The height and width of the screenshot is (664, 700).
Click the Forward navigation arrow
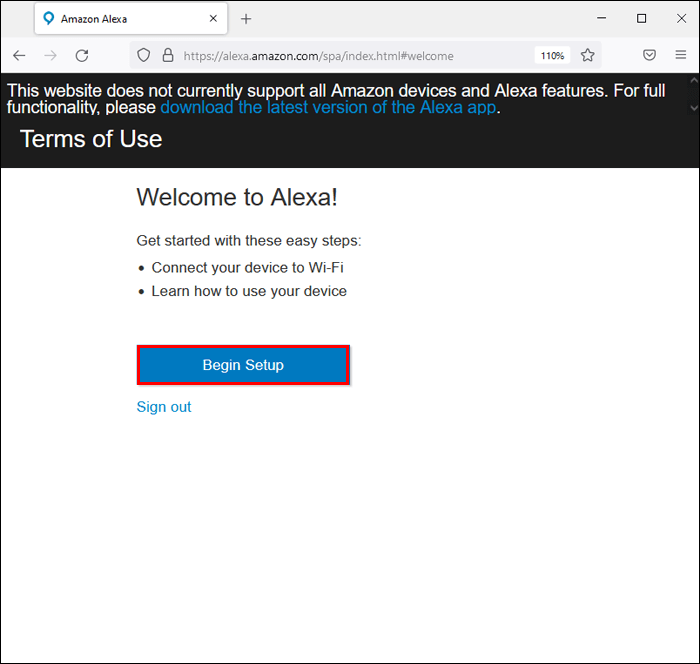pos(50,56)
